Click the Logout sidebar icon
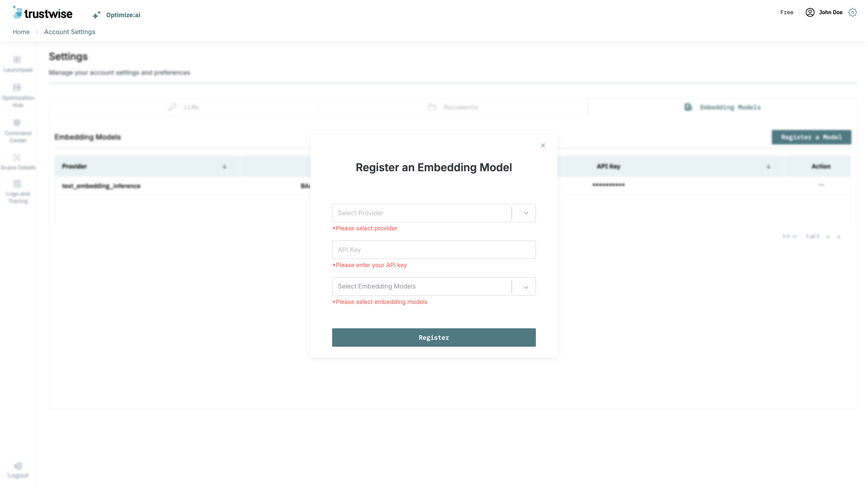 pyautogui.click(x=18, y=466)
